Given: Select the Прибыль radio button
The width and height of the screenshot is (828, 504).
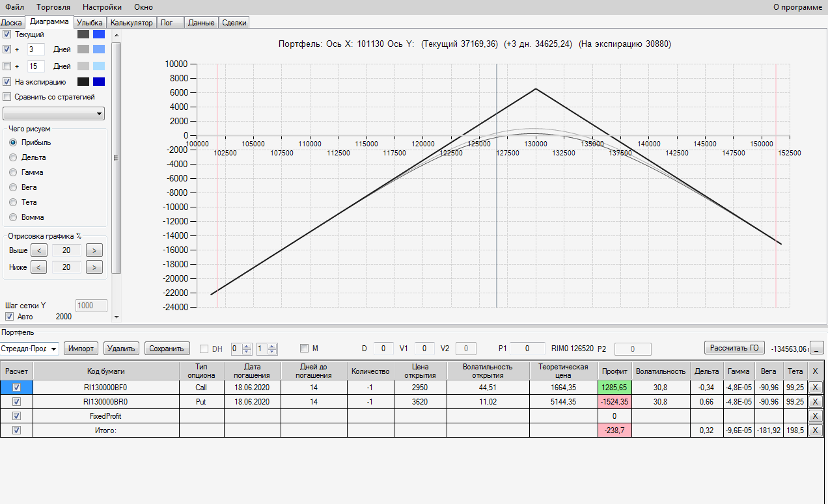Looking at the screenshot, I should coord(13,142).
